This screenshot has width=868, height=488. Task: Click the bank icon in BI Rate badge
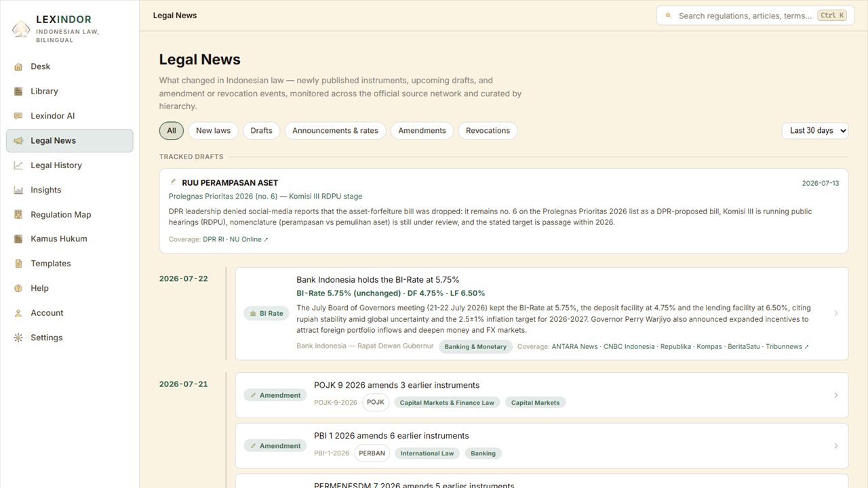pyautogui.click(x=254, y=314)
